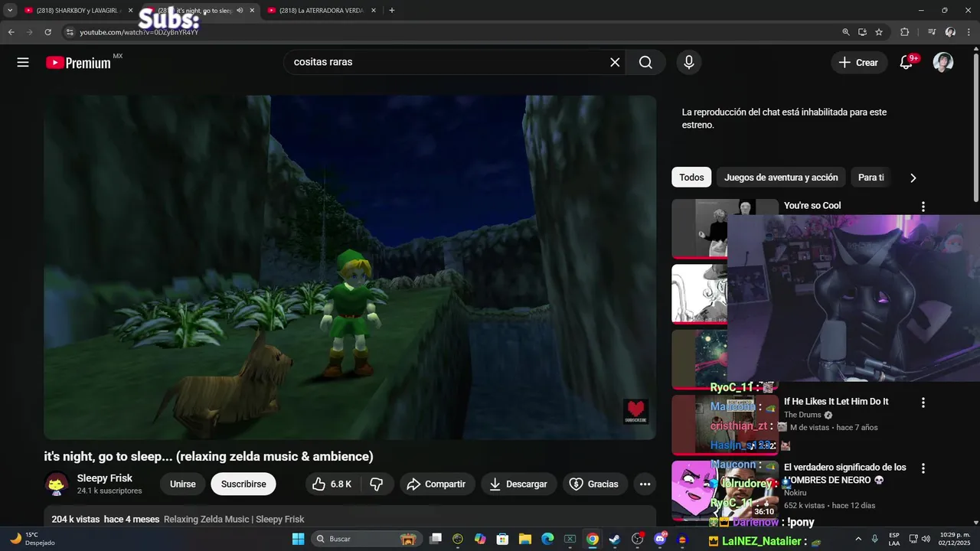This screenshot has width=980, height=551.
Task: Select the Para ti chip
Action: [x=871, y=178]
